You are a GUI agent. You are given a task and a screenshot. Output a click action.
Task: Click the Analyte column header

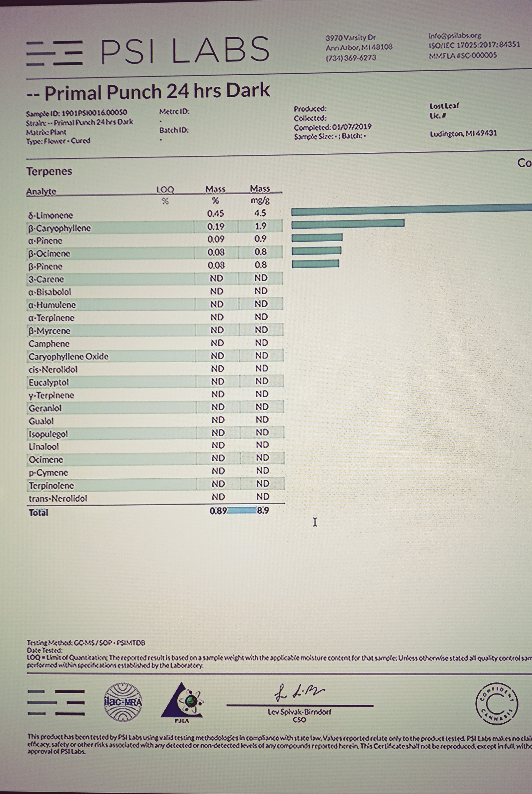click(x=41, y=192)
